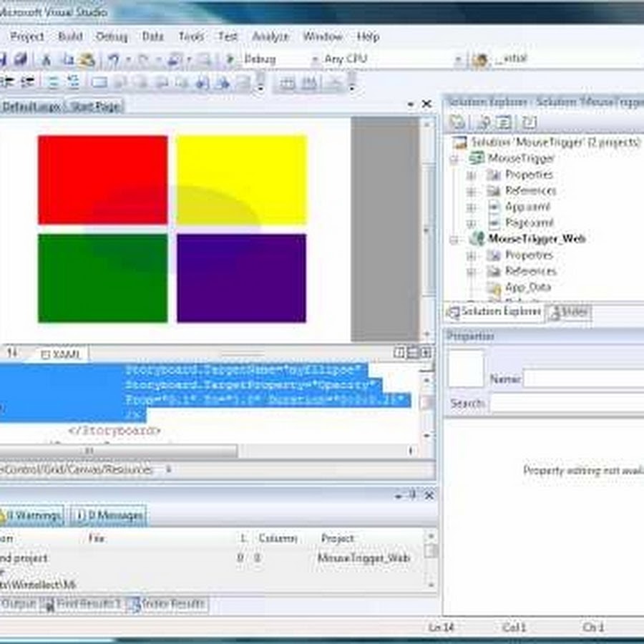The width and height of the screenshot is (644, 644).
Task: Toggle the 0 Messages filter
Action: tap(109, 515)
